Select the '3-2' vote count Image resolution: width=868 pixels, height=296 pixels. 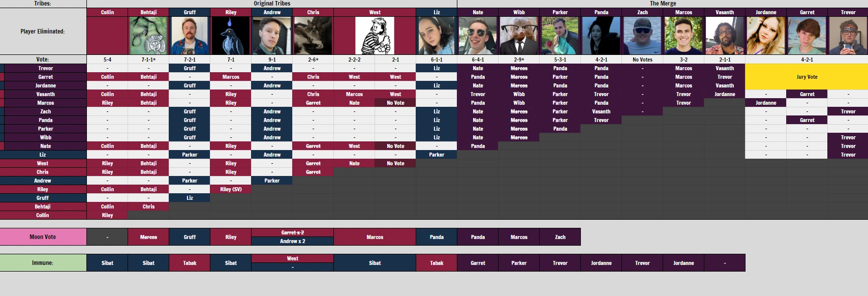pos(684,60)
